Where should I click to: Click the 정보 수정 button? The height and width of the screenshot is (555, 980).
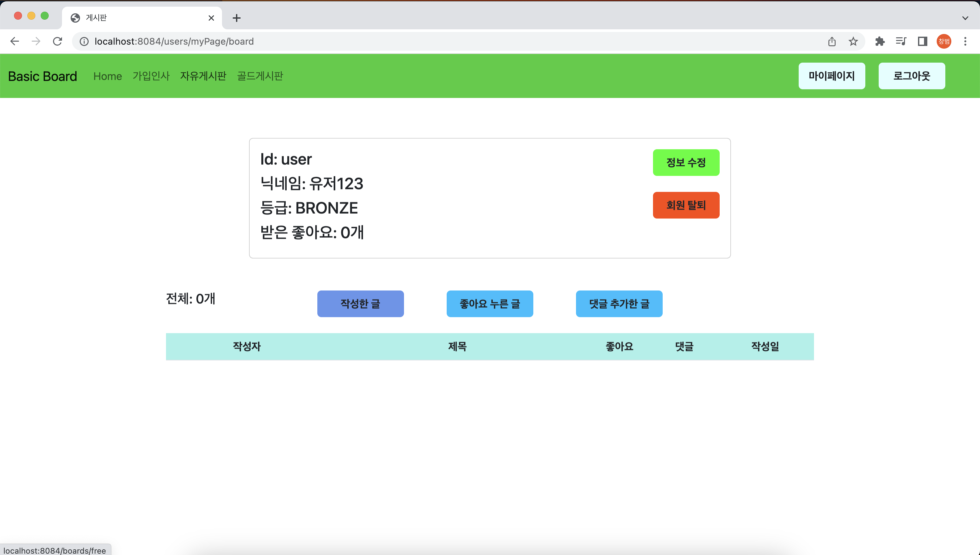pyautogui.click(x=686, y=163)
